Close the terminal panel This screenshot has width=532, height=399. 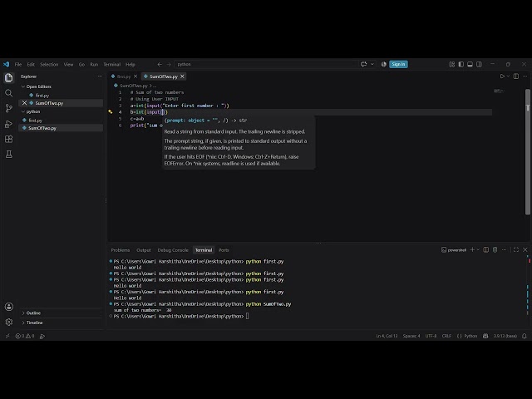point(525,249)
